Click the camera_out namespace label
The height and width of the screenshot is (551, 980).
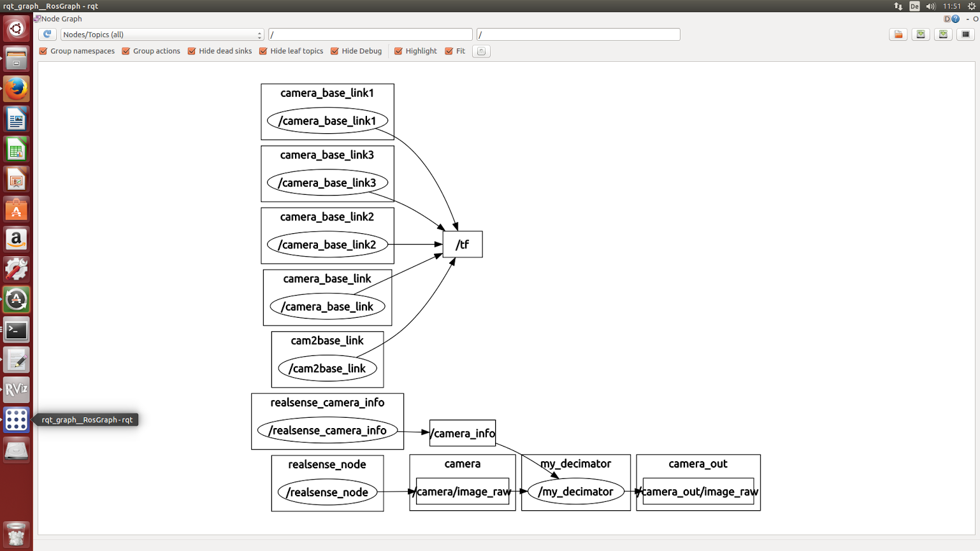point(698,464)
